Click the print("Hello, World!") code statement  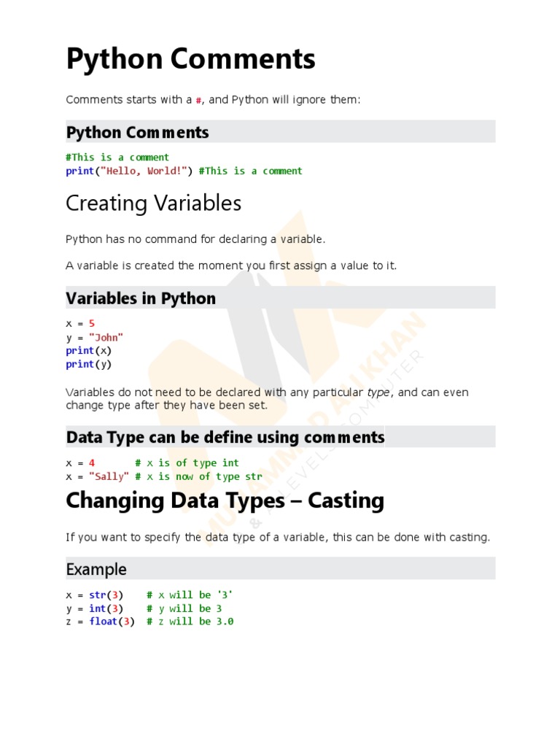[x=129, y=171]
